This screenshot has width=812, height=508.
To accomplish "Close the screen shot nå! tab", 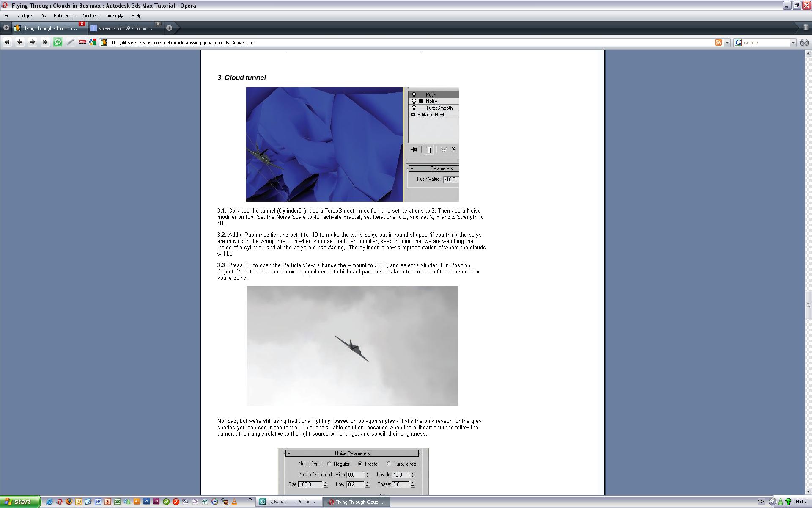I will [158, 24].
